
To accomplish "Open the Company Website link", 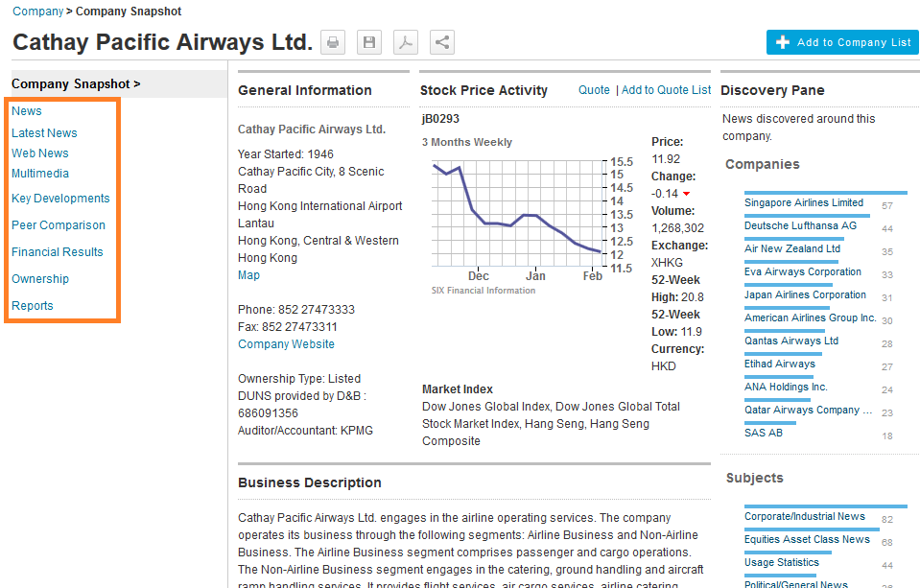I will [286, 344].
